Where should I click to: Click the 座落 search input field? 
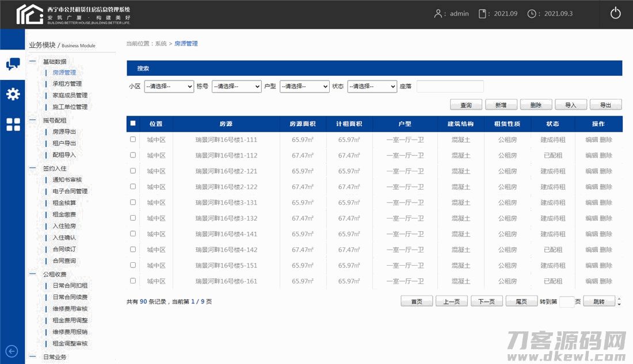(450, 86)
